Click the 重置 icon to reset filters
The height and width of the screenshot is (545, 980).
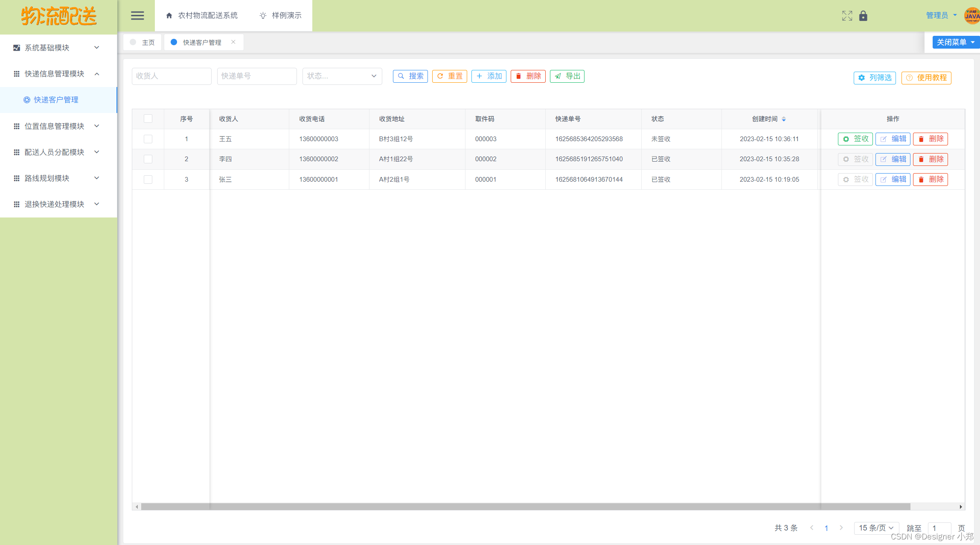click(x=450, y=76)
